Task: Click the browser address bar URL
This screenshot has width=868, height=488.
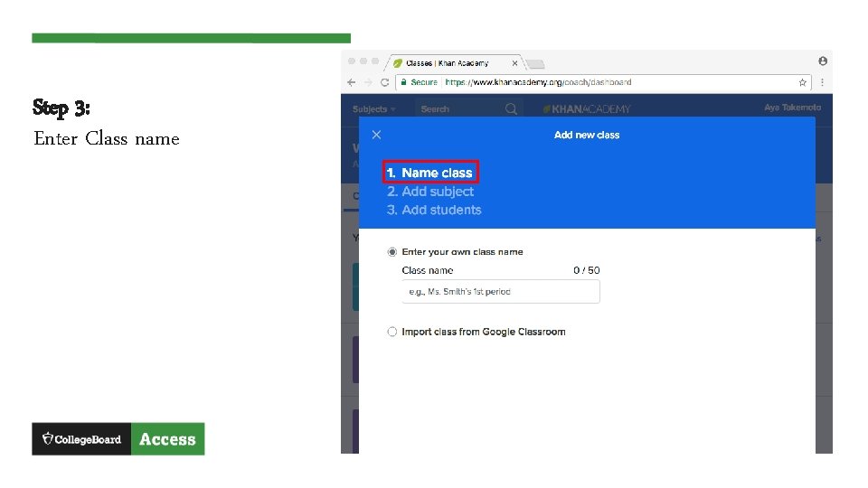Action: coord(538,82)
